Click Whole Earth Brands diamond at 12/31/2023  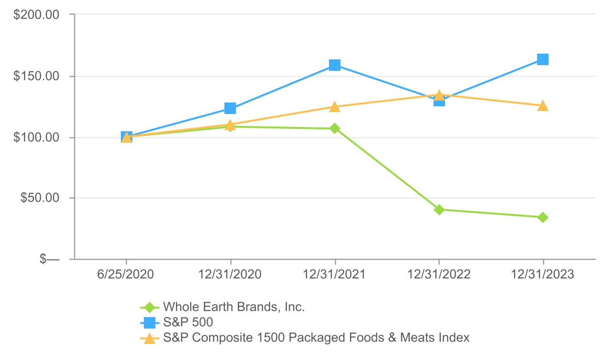(543, 217)
